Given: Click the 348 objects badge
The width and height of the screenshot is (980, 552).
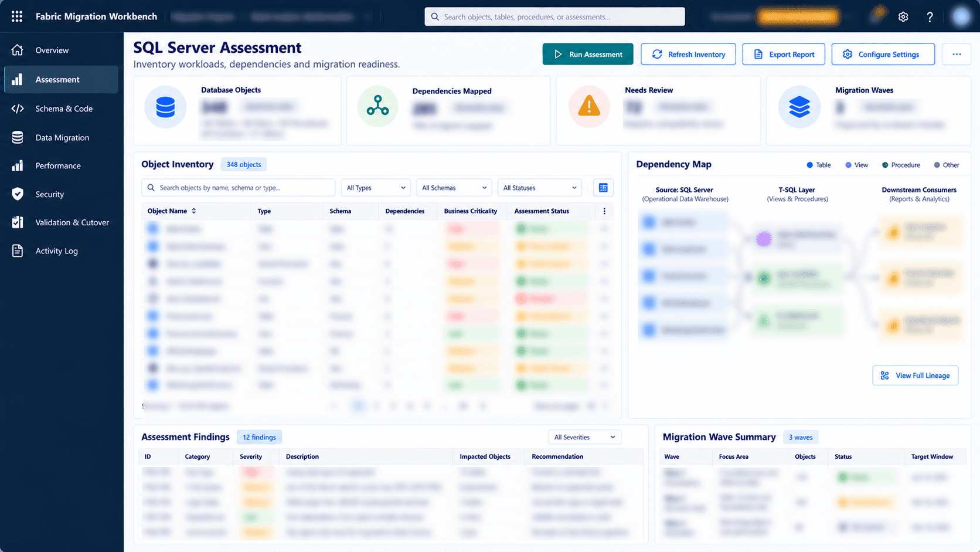Looking at the screenshot, I should tap(244, 165).
